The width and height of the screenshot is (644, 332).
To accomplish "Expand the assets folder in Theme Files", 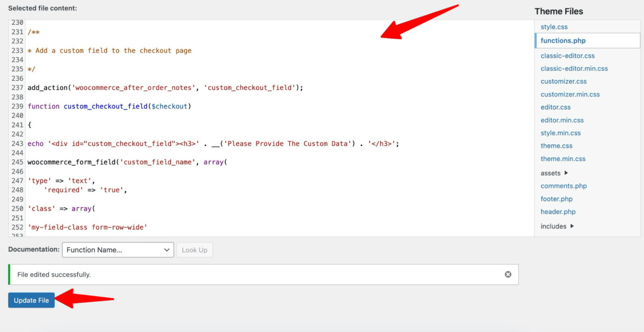I will pyautogui.click(x=551, y=173).
